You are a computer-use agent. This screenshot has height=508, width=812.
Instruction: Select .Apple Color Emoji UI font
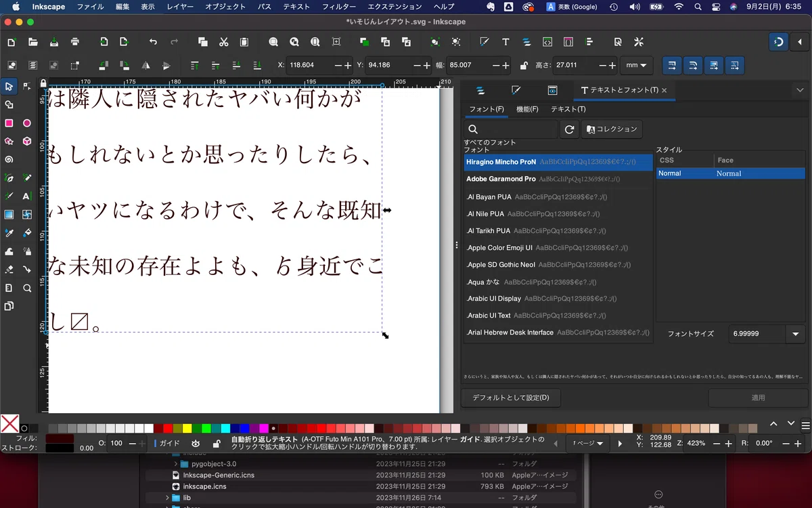[558, 248]
